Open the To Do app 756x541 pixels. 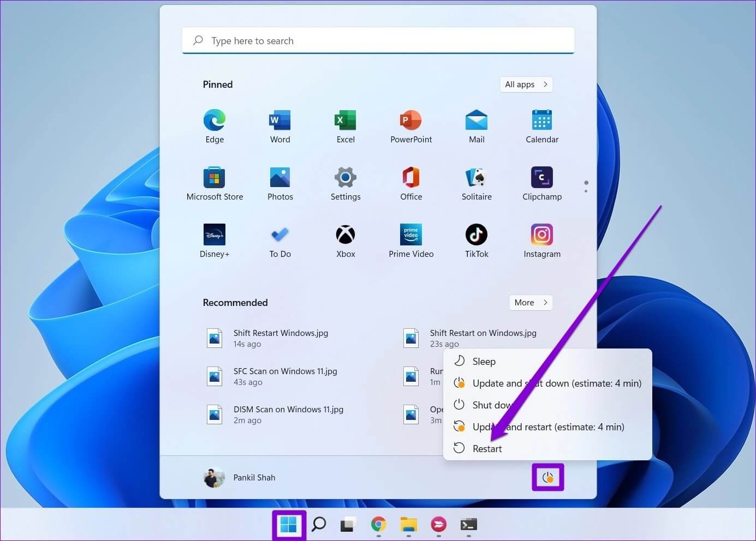tap(280, 241)
